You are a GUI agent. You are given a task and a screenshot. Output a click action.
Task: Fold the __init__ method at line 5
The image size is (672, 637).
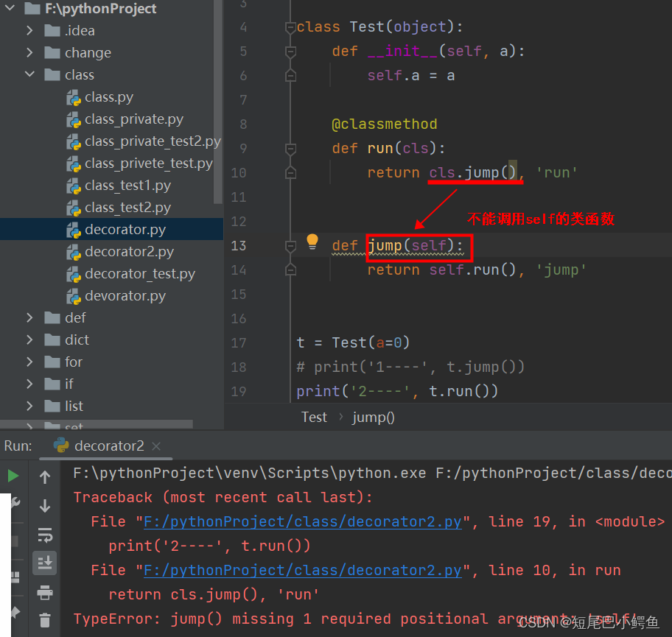pos(290,52)
